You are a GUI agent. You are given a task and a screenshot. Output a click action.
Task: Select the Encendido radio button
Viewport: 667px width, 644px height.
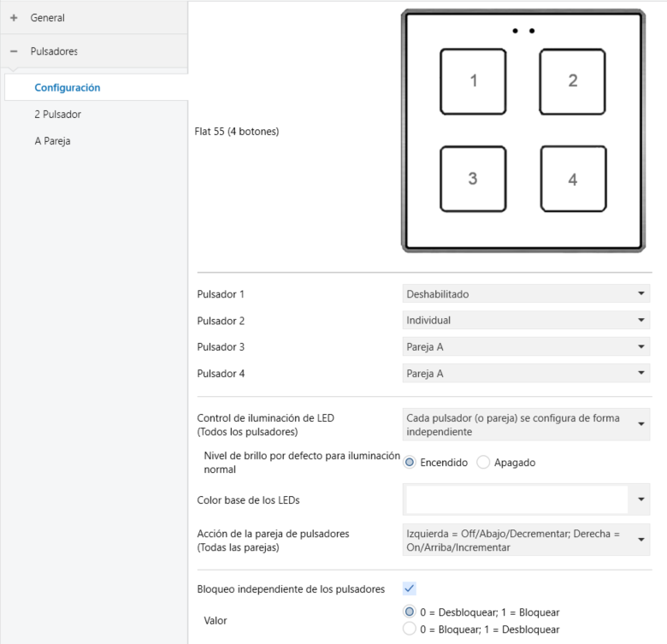[x=410, y=463]
